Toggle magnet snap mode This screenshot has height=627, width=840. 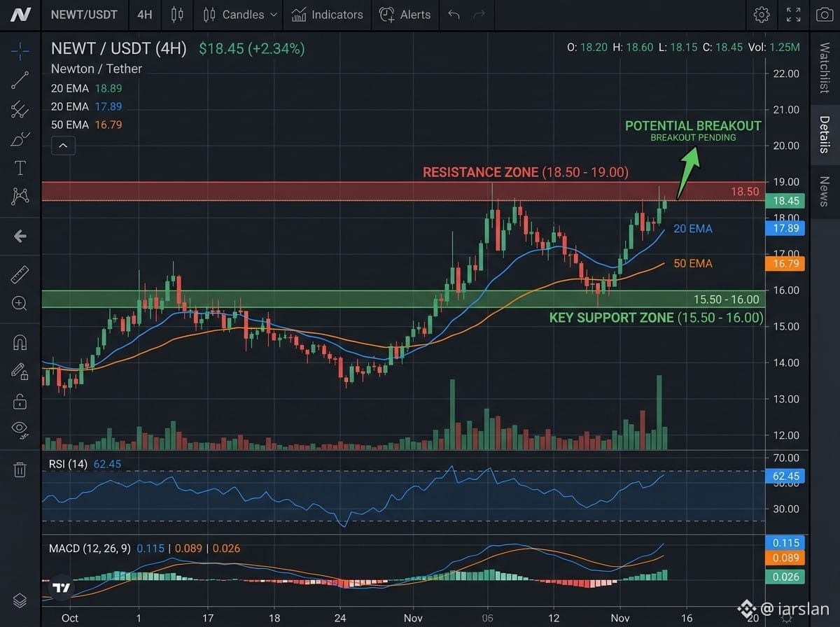tap(20, 342)
